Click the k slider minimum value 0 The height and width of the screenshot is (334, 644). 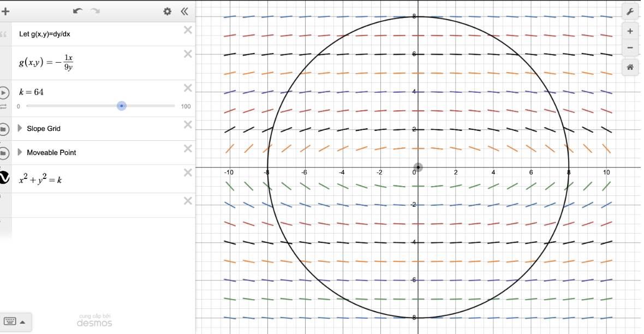pyautogui.click(x=19, y=106)
